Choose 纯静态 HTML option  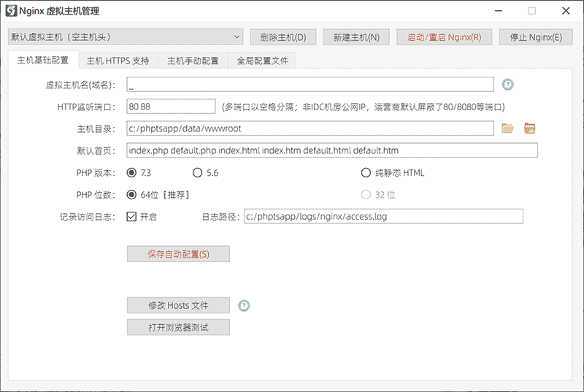pos(366,173)
